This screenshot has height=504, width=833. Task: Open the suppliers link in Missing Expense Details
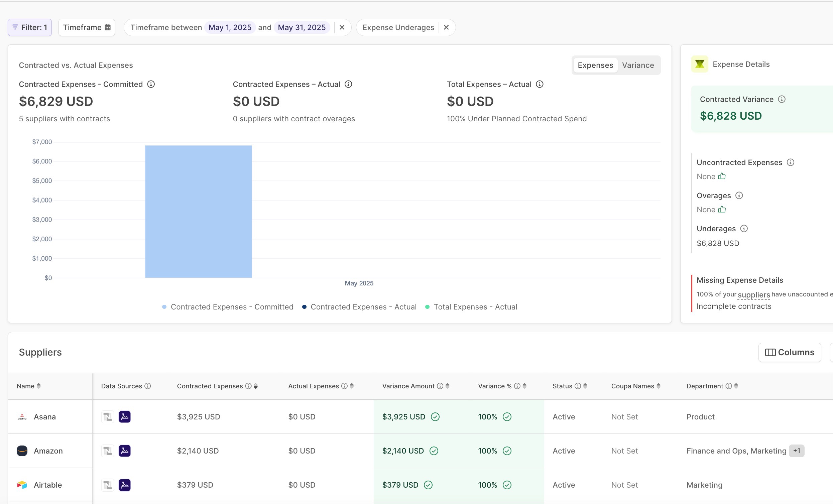753,295
